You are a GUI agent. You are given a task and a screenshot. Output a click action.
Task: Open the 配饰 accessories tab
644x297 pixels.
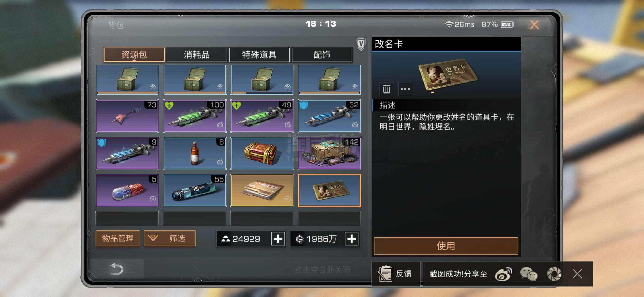(322, 55)
